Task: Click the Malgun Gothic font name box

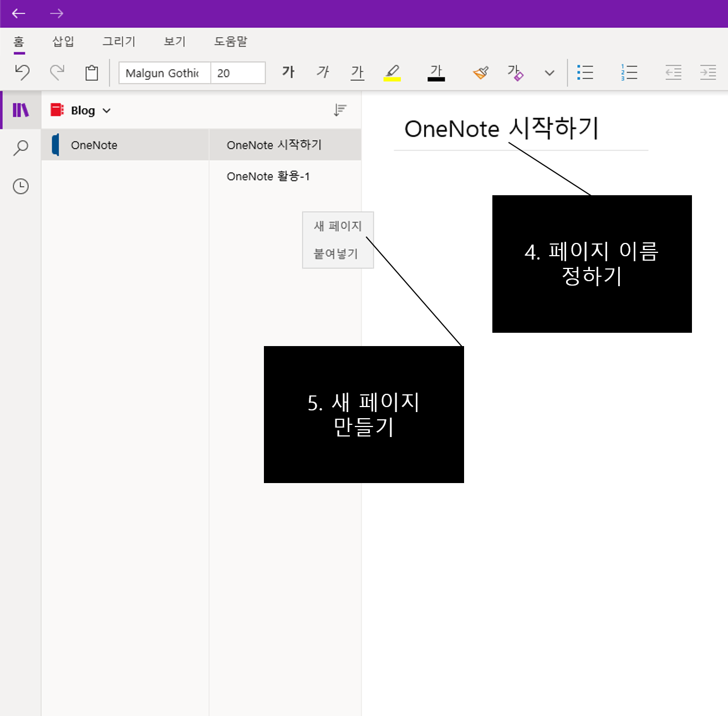Action: click(x=165, y=73)
